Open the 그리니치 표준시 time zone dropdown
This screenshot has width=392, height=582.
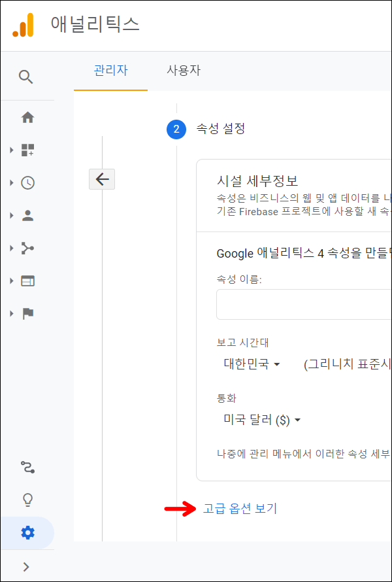tap(347, 364)
